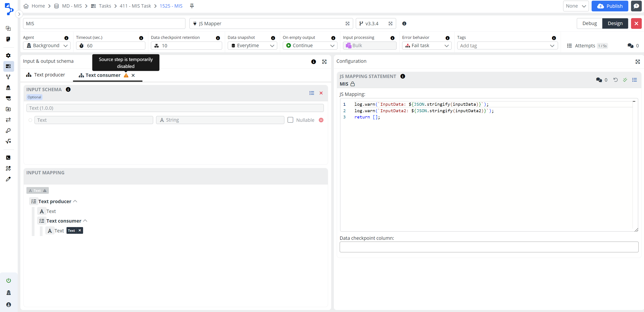
Task: Click the Data checkpoint column input field
Action: [x=489, y=247]
